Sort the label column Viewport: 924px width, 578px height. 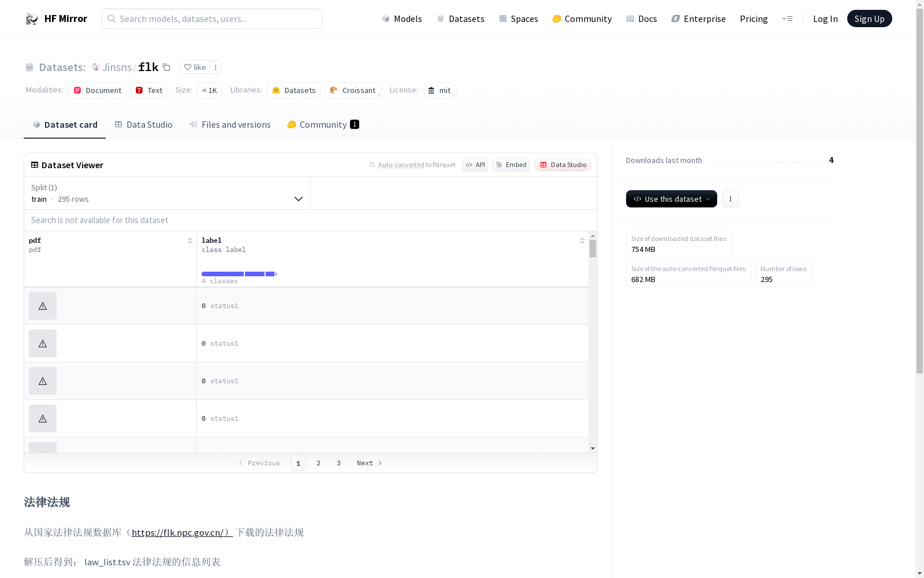(x=582, y=240)
